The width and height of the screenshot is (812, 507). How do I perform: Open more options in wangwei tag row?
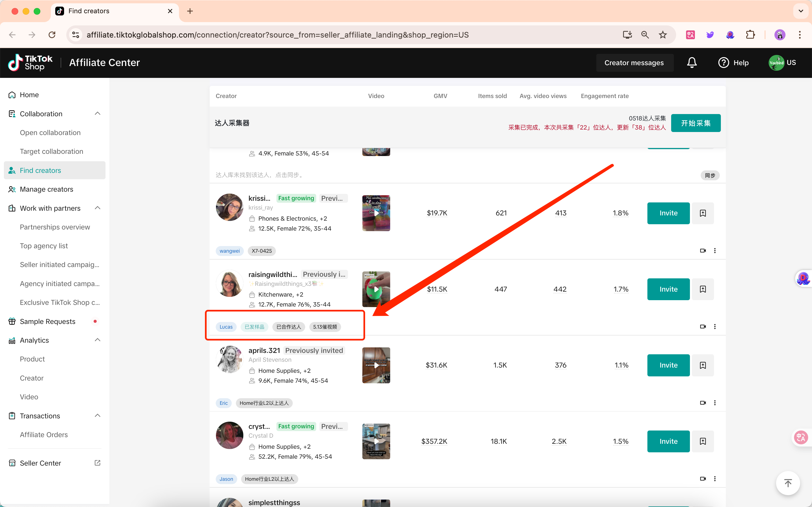coord(715,251)
